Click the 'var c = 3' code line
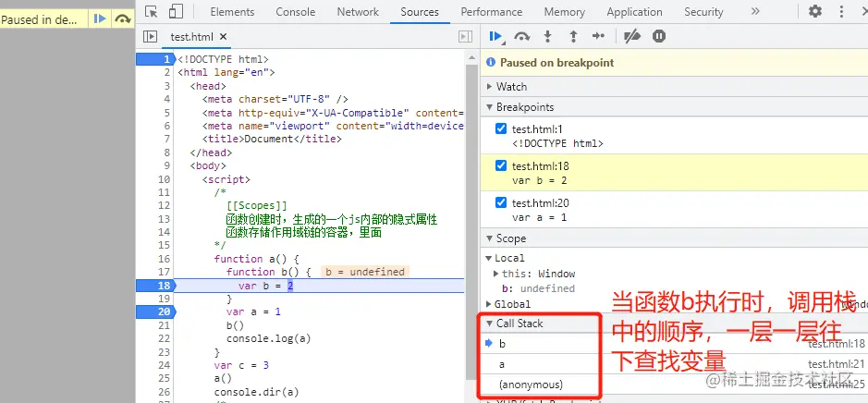This screenshot has height=403, width=868. coord(241,365)
